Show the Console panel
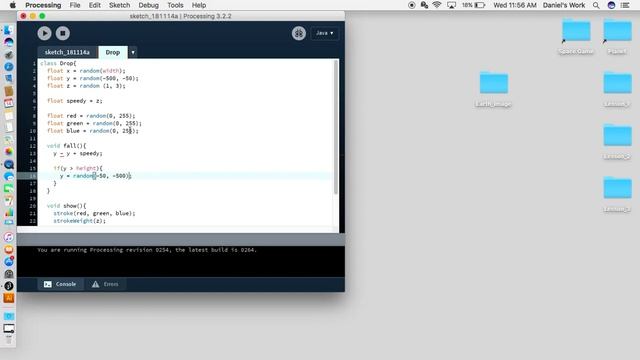The image size is (640, 360). coord(60,284)
